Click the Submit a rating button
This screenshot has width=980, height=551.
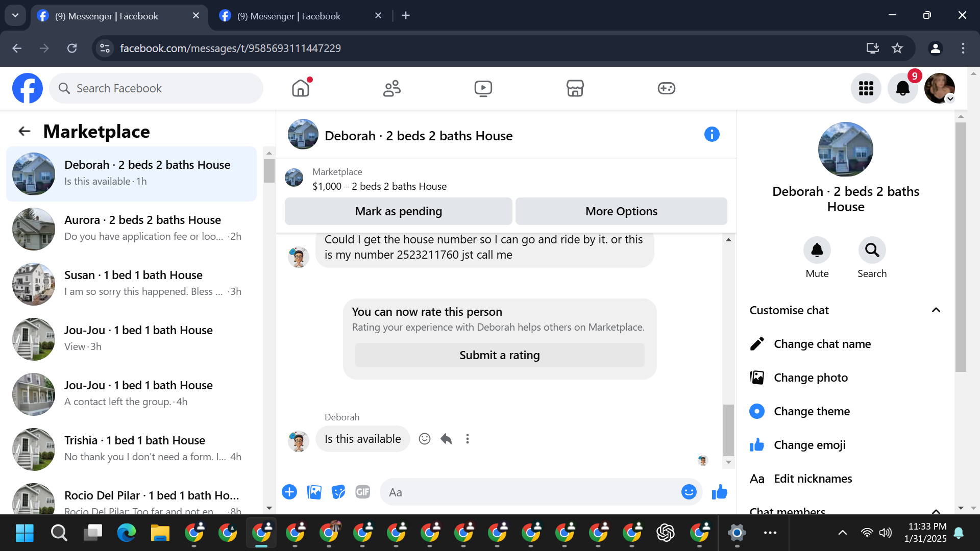(500, 355)
